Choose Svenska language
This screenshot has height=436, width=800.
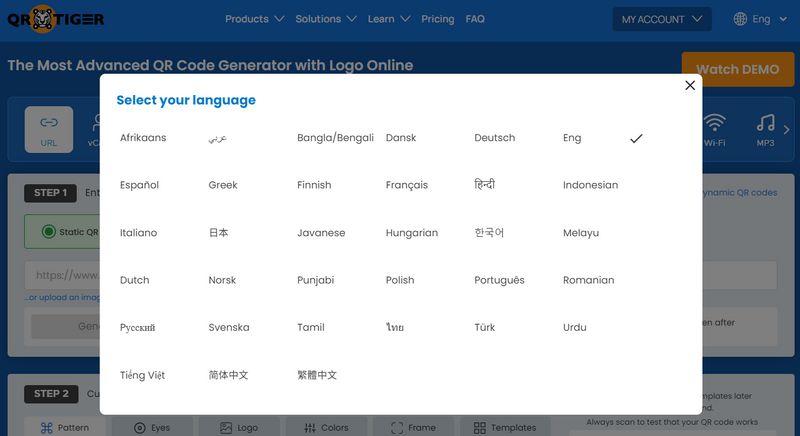(229, 327)
